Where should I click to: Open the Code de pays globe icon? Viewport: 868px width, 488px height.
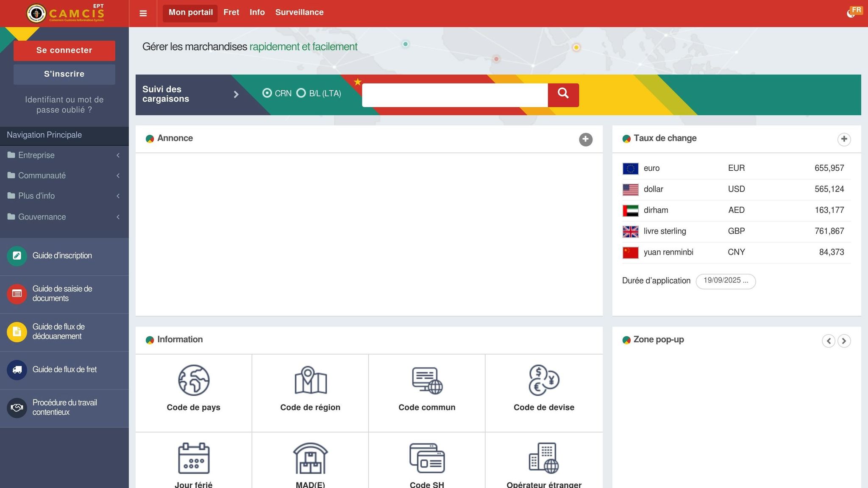(x=193, y=380)
